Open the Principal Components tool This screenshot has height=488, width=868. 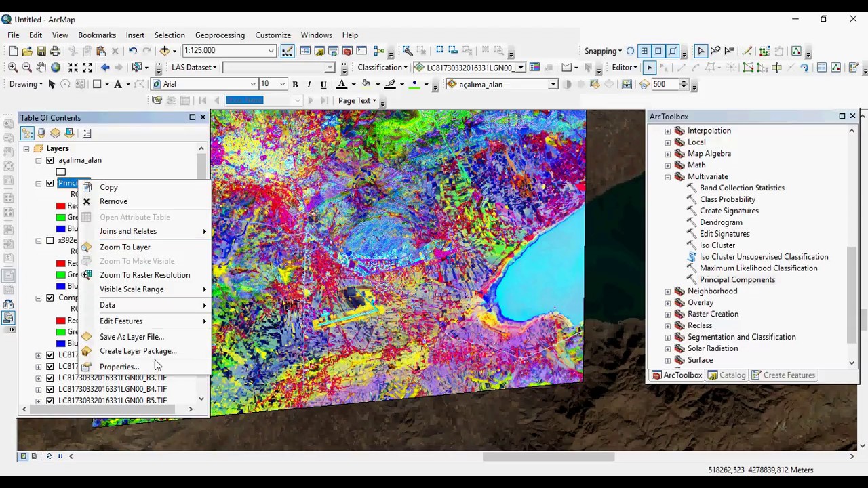pyautogui.click(x=737, y=280)
